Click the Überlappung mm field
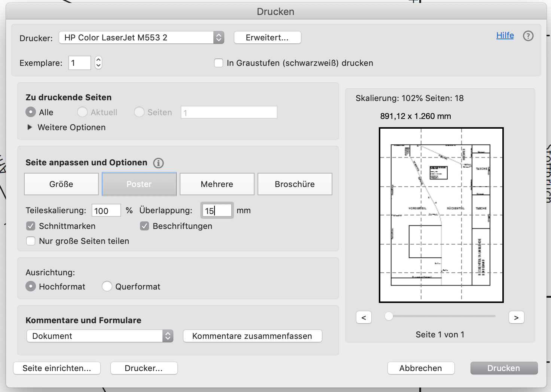Image resolution: width=551 pixels, height=392 pixels. 217,211
